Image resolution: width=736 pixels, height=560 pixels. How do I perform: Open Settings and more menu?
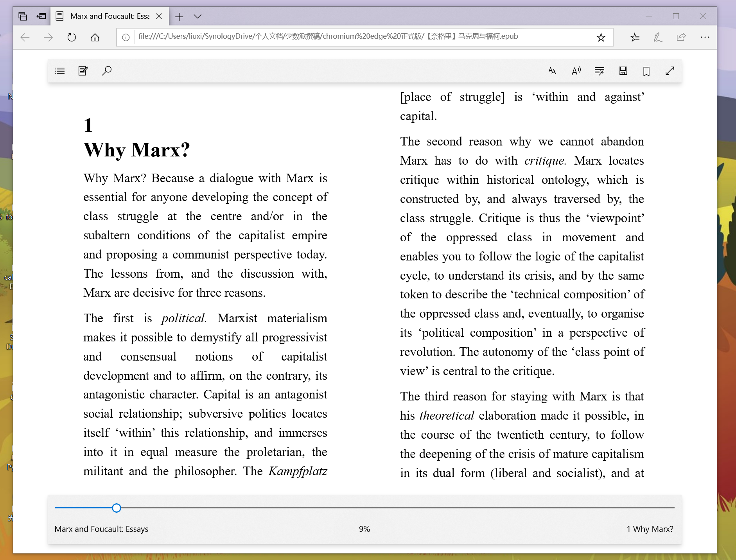[x=705, y=37]
